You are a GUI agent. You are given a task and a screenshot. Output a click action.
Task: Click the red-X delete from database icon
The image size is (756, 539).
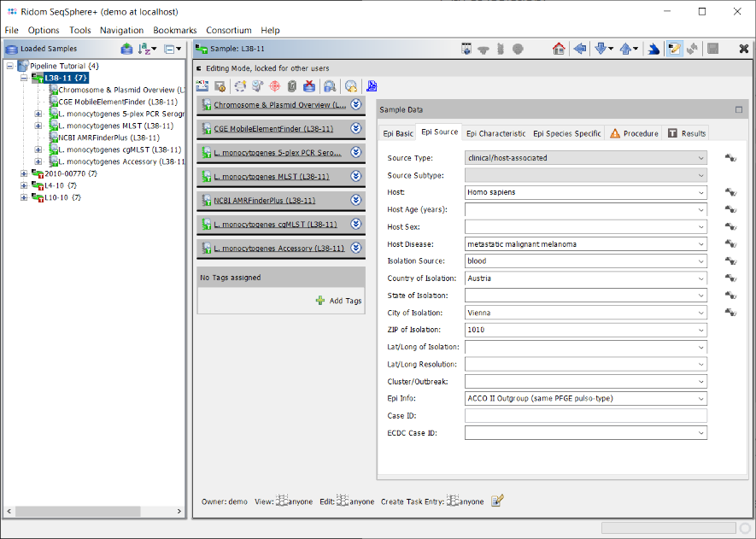tap(308, 85)
